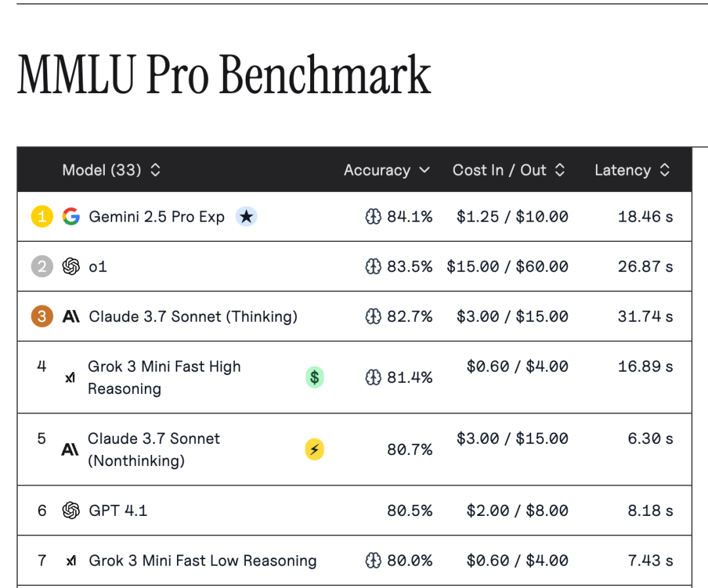Toggle Accuracy column sort order

pyautogui.click(x=387, y=170)
